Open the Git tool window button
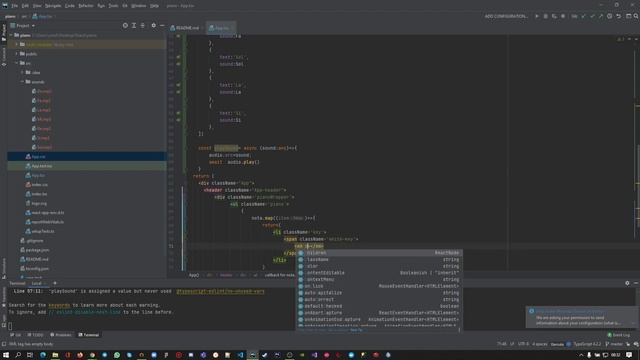The height and width of the screenshot is (360, 640). pyautogui.click(x=16, y=335)
